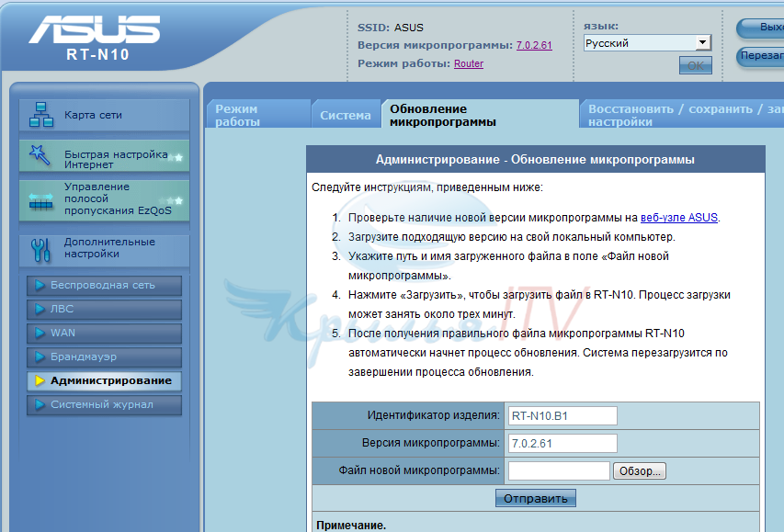
Task: Click arrow icon next to WAN
Action: [x=40, y=333]
